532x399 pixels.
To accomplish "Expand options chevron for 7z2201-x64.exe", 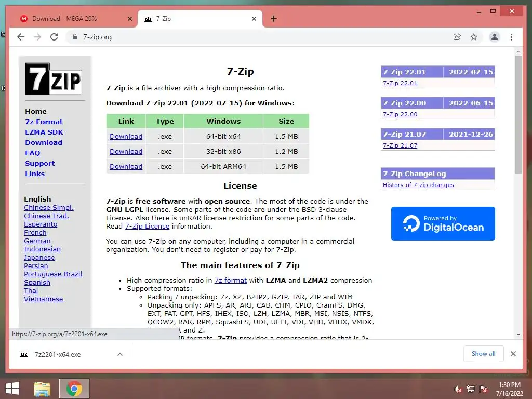I will coord(120,354).
